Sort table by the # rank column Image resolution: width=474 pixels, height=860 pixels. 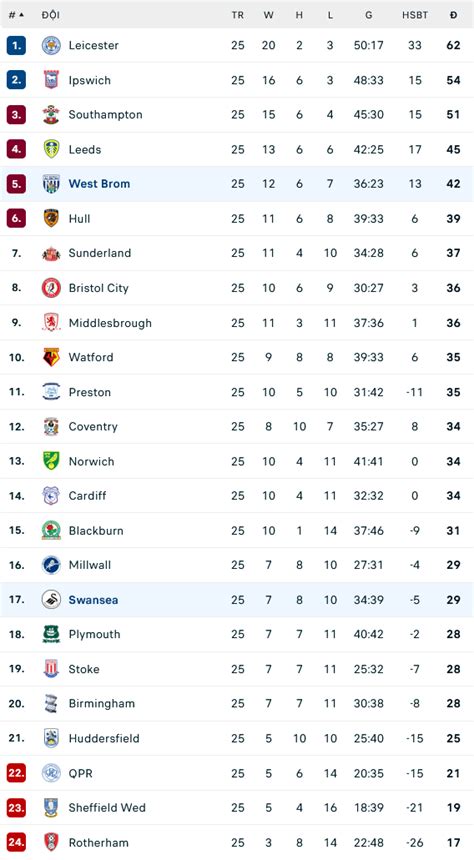(x=16, y=15)
